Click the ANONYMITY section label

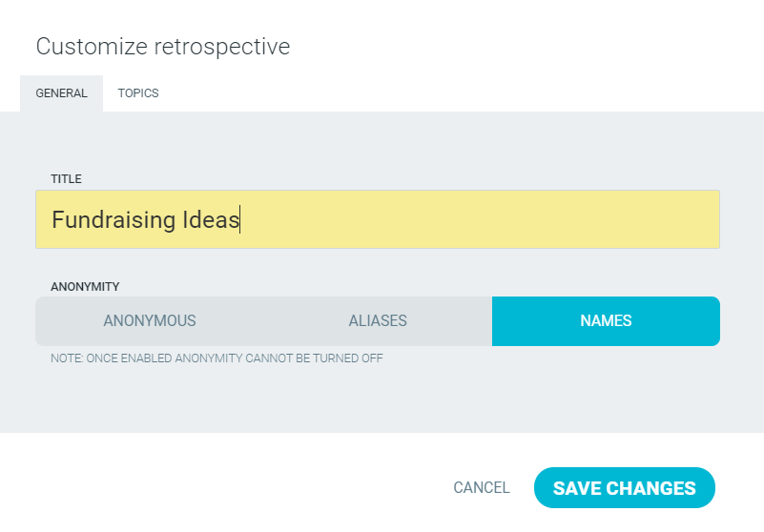tap(85, 286)
